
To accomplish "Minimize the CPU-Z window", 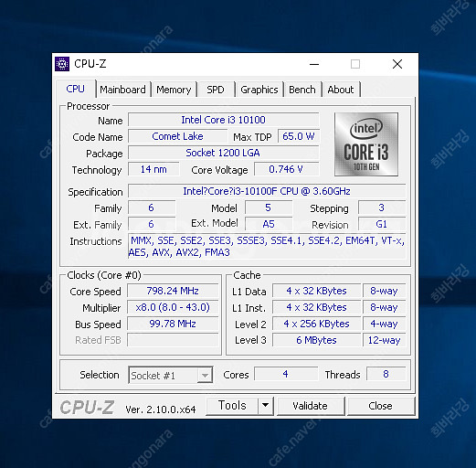I will coord(314,64).
